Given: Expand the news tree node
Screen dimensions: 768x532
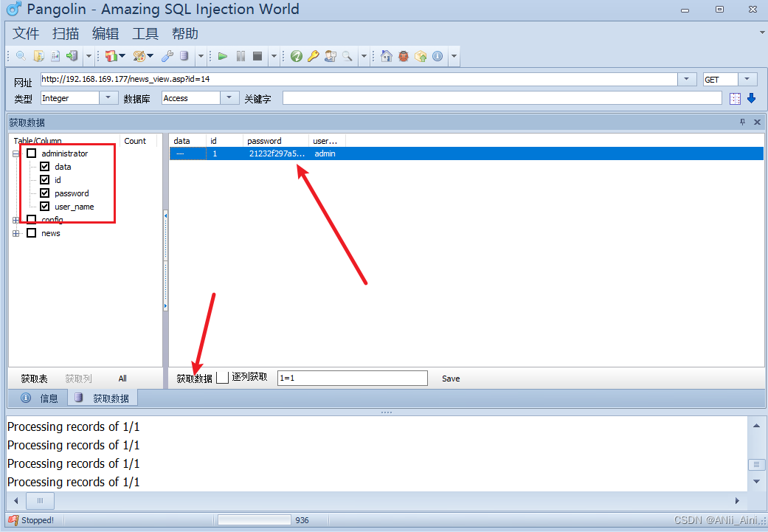Looking at the screenshot, I should tap(15, 233).
